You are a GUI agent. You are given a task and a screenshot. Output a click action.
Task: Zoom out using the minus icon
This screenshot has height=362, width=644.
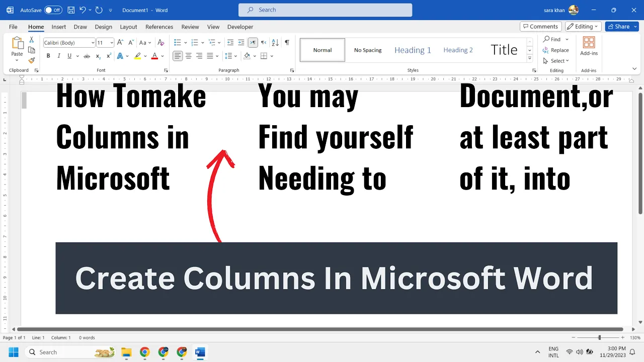(x=573, y=338)
